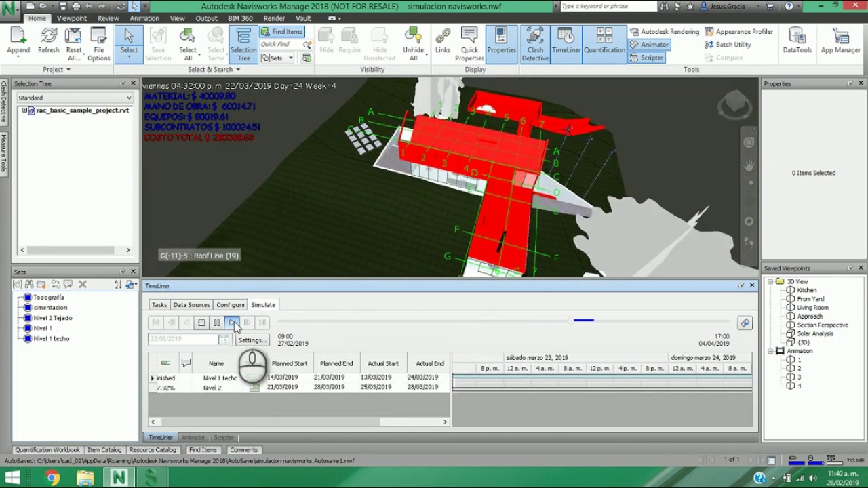Click the Settings... button

[252, 340]
